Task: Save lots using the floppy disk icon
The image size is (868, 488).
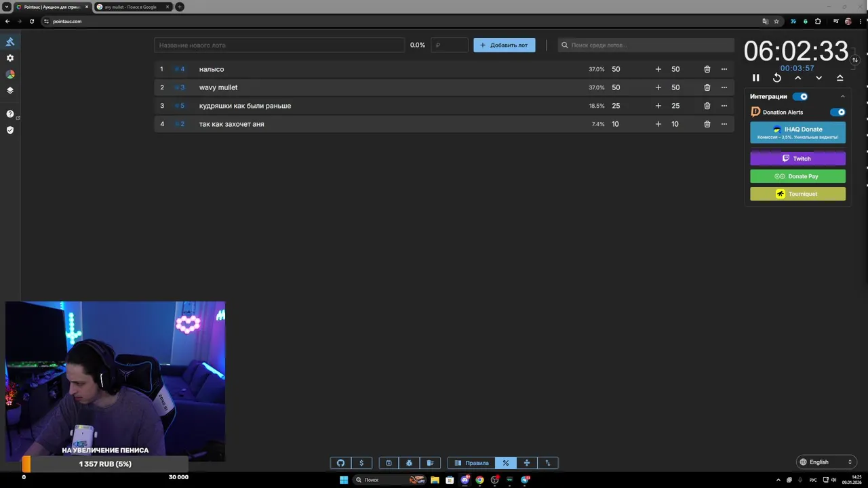Action: [x=389, y=463]
